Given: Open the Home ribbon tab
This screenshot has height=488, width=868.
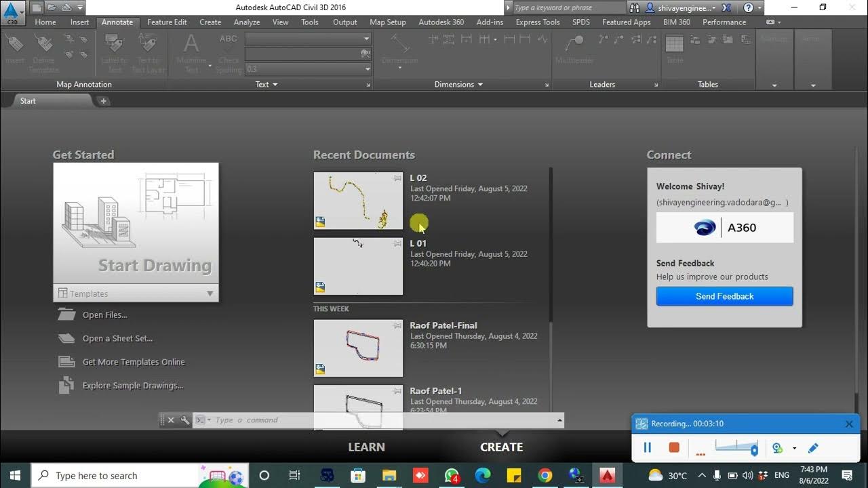Looking at the screenshot, I should click(45, 22).
